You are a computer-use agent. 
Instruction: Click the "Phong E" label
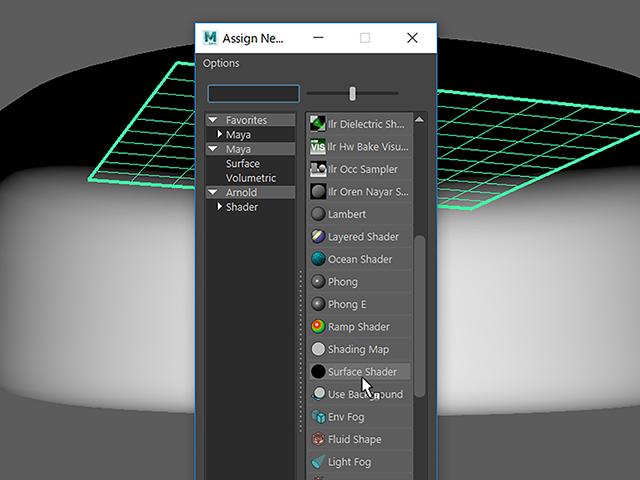point(347,304)
